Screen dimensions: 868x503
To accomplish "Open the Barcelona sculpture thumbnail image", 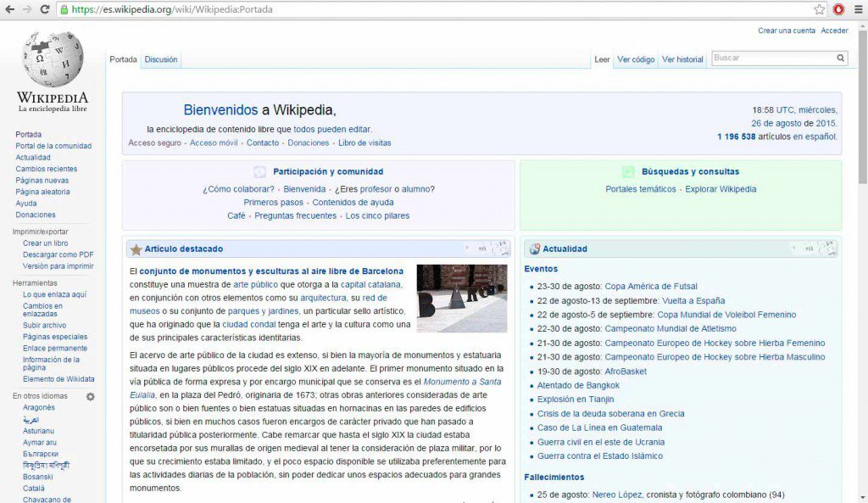I will click(462, 299).
